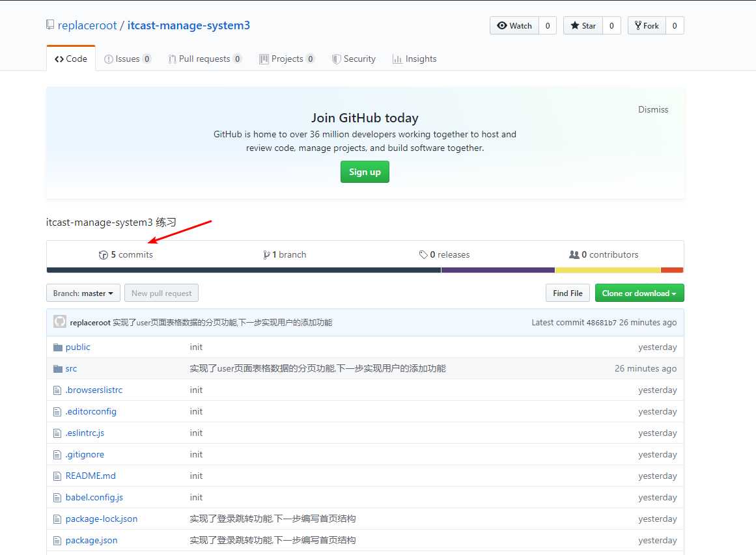Open the src folder
Image resolution: width=756 pixels, height=555 pixels.
(72, 368)
